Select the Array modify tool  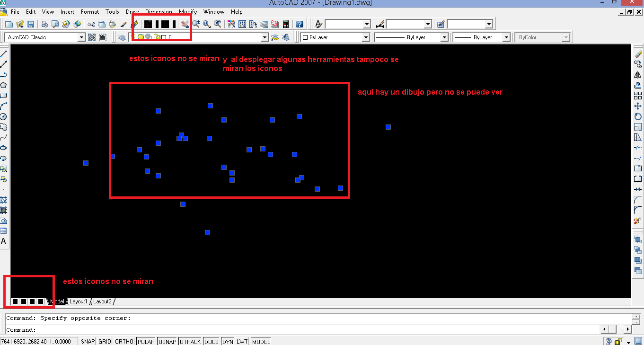(x=637, y=96)
